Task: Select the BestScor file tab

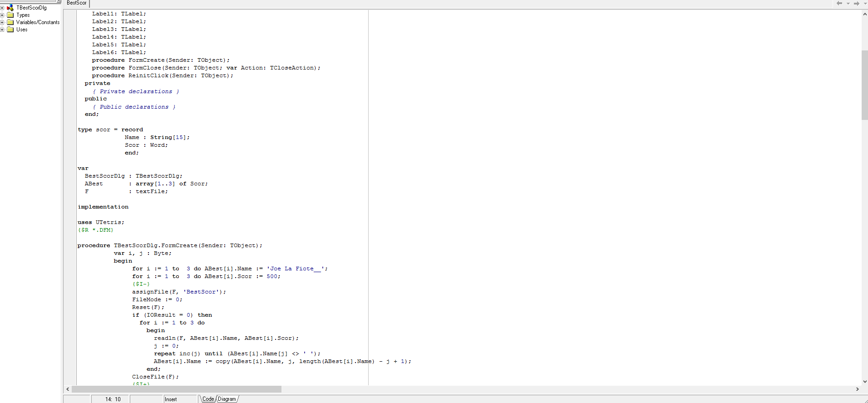Action: (76, 3)
